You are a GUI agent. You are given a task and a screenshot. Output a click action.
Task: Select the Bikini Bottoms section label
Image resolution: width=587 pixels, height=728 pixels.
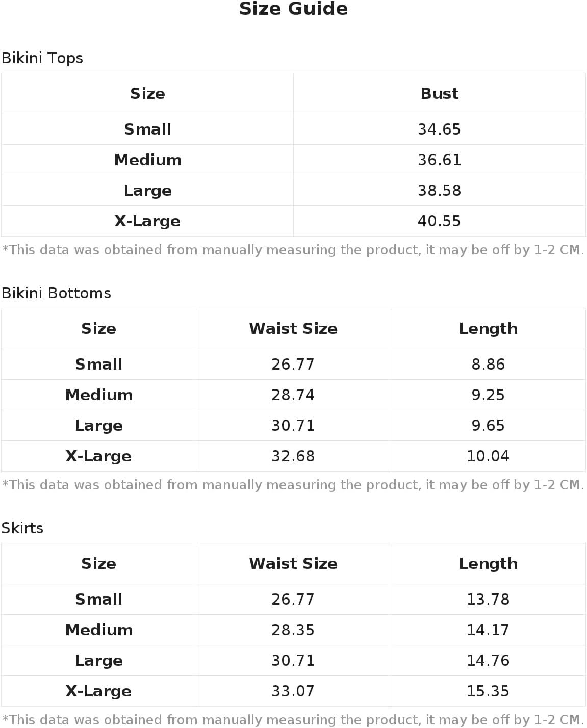pos(56,293)
